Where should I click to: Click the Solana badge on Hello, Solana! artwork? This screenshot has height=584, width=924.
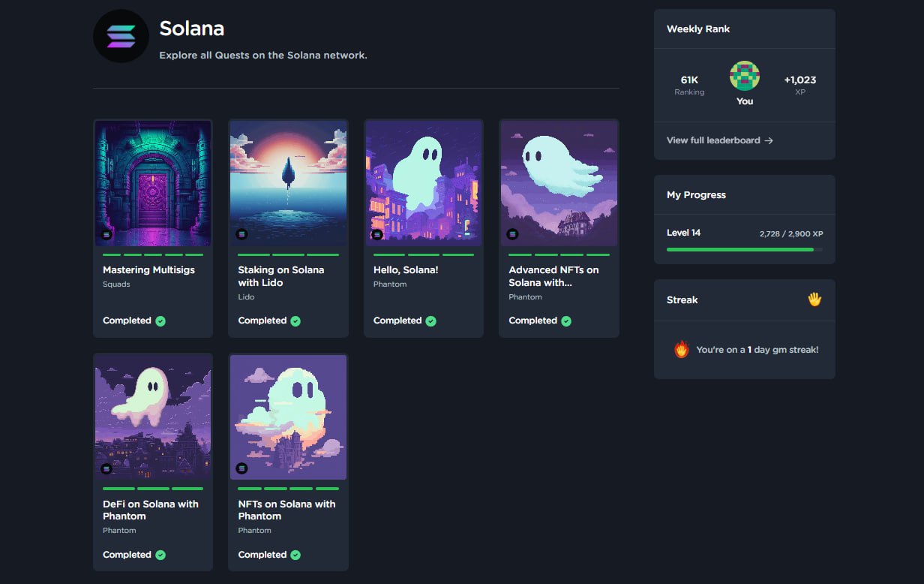(x=377, y=234)
